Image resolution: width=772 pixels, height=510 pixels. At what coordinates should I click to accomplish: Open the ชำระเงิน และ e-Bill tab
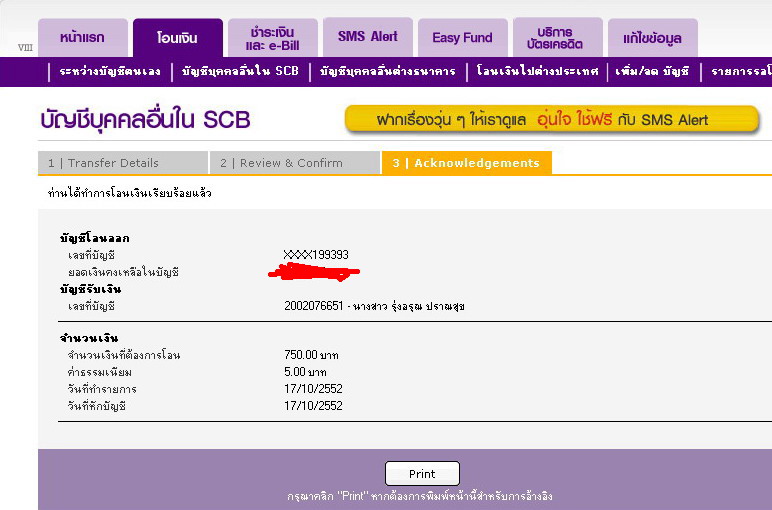tap(273, 38)
